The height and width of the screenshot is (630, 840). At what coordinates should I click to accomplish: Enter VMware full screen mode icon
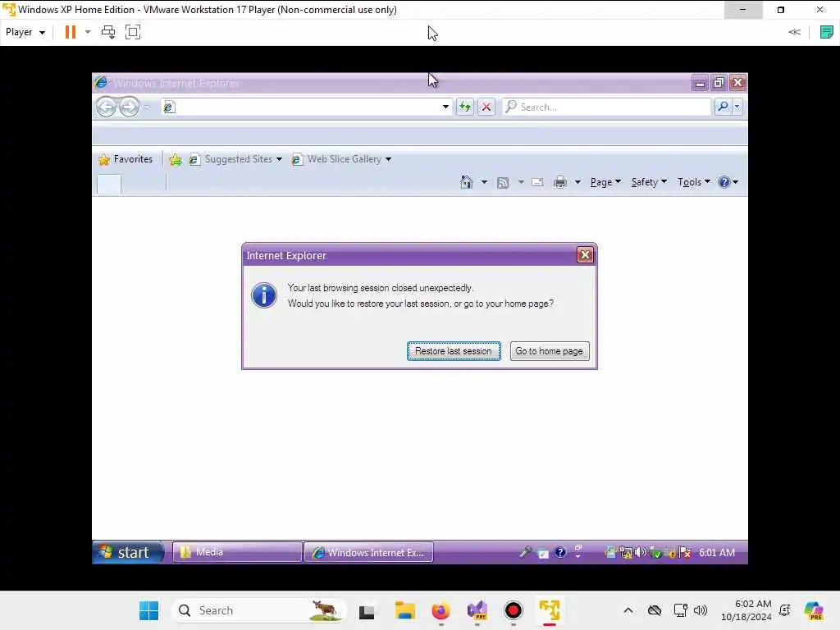[x=133, y=32]
